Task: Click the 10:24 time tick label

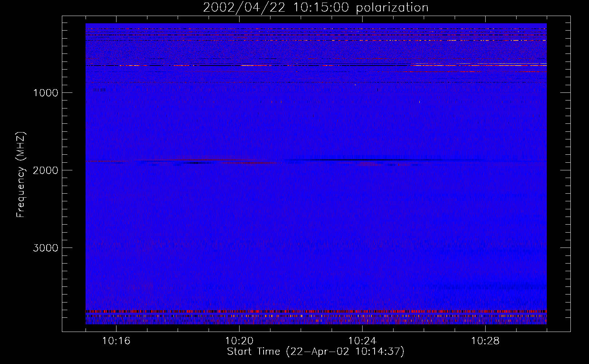Action: pyautogui.click(x=362, y=341)
